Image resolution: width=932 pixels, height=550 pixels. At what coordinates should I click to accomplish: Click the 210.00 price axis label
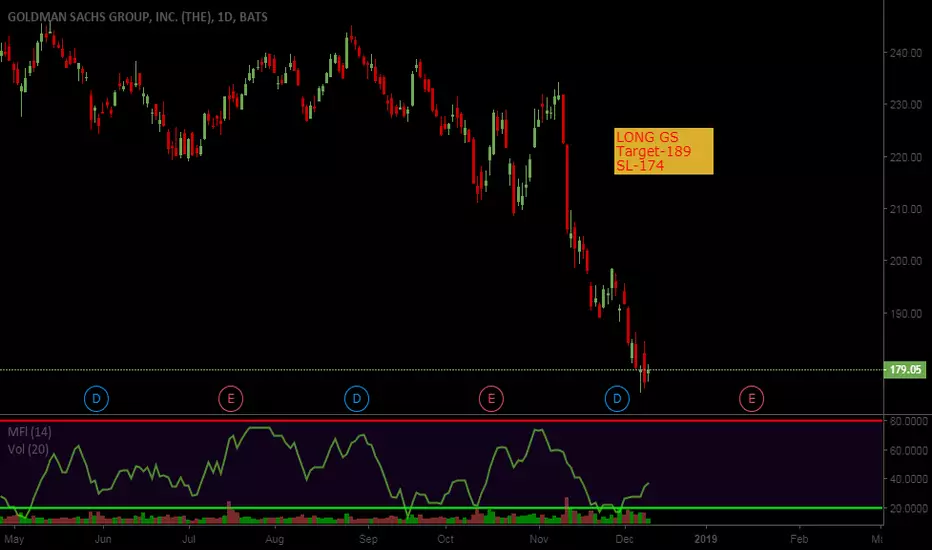(x=905, y=209)
